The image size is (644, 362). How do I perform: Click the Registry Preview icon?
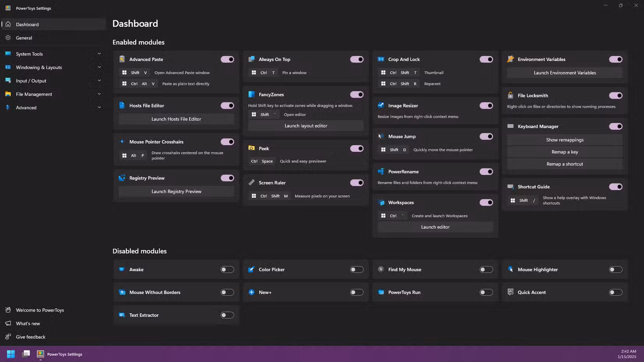click(122, 178)
